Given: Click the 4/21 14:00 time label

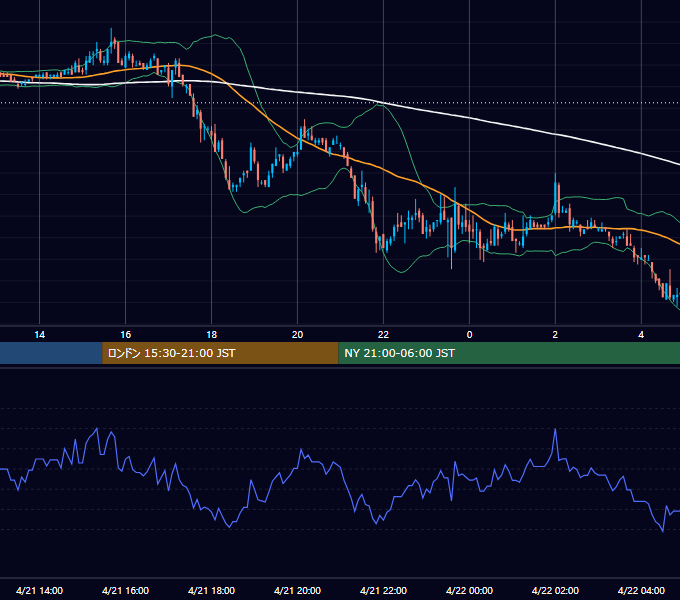Looking at the screenshot, I should click(39, 590).
